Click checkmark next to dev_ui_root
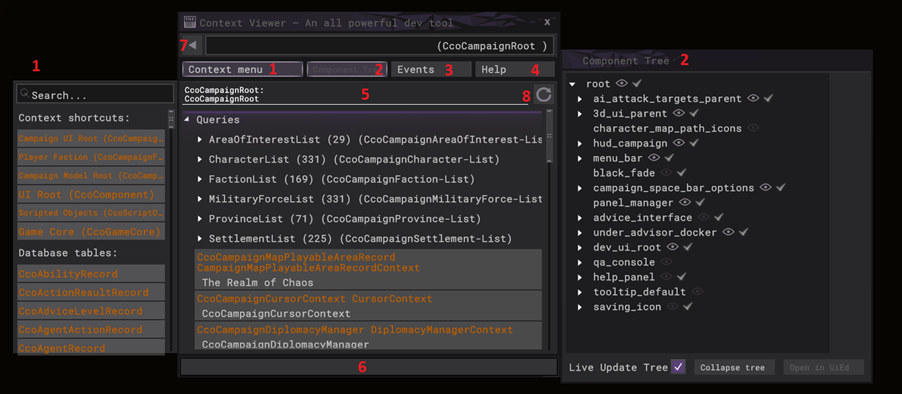 pos(687,247)
